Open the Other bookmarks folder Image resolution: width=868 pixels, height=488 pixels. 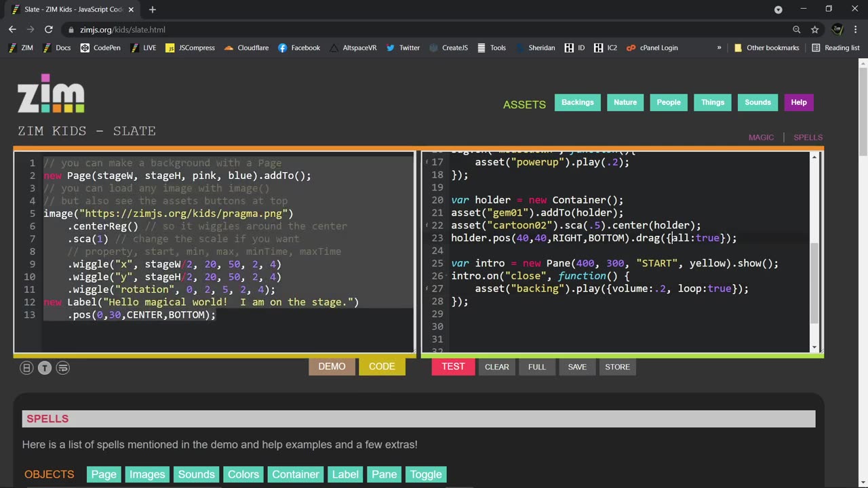pyautogui.click(x=766, y=48)
